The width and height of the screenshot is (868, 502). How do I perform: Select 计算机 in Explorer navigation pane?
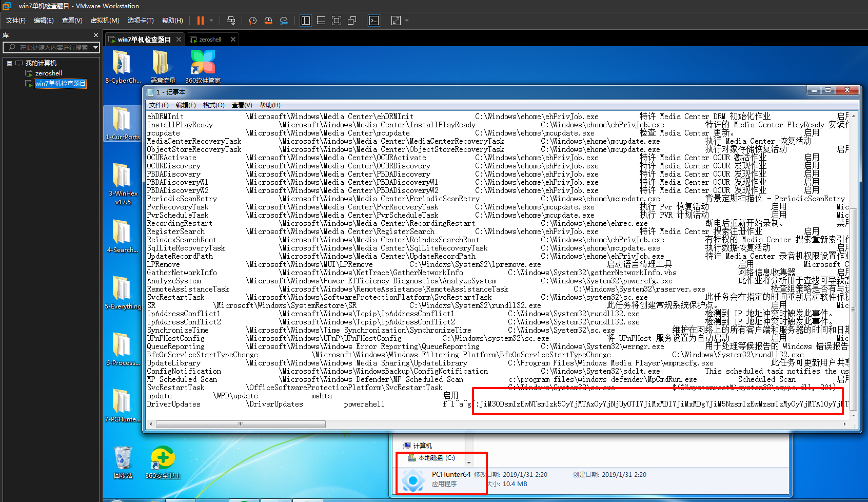pyautogui.click(x=418, y=446)
